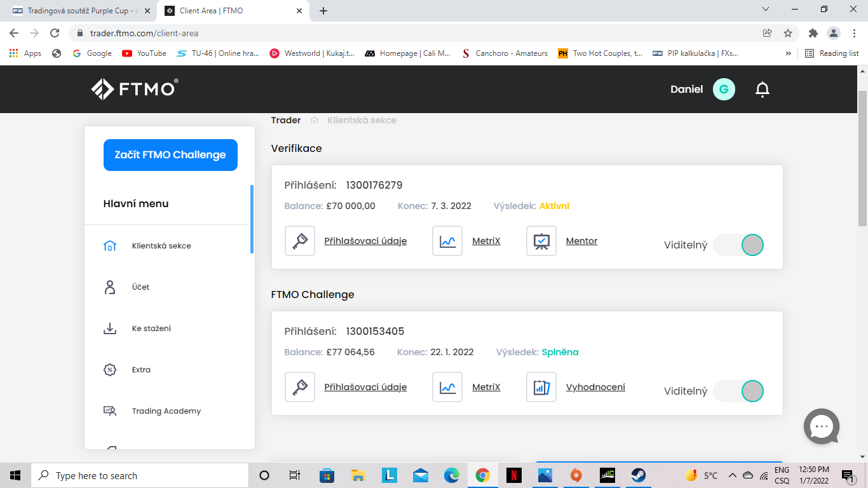Open the Daniel profile avatar
Viewport: 868px width, 488px height.
(724, 90)
